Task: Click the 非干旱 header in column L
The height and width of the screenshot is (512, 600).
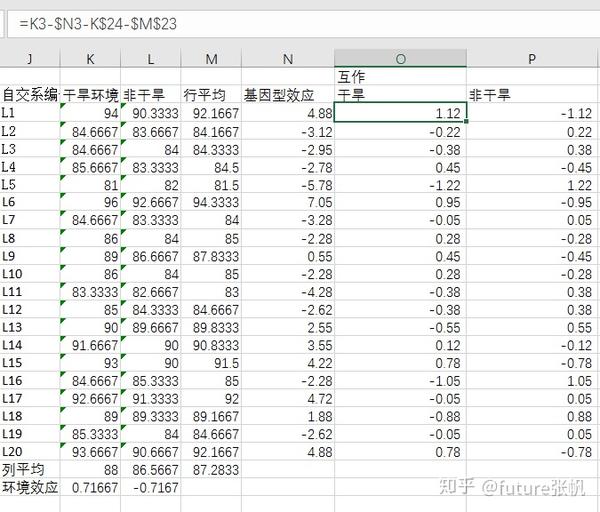Action: point(151,95)
